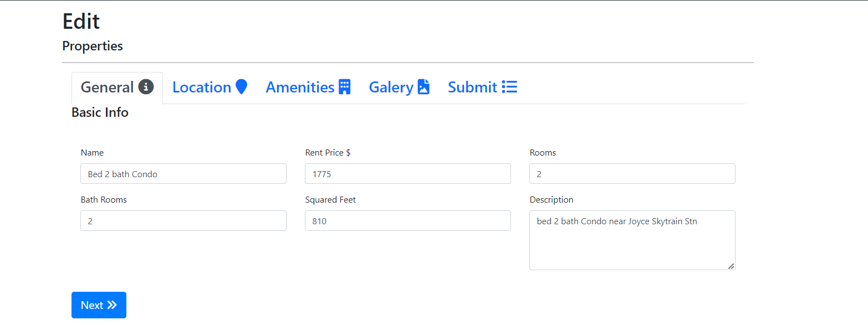Click the 'Rent Price $' field label
This screenshot has width=868, height=325.
point(328,153)
